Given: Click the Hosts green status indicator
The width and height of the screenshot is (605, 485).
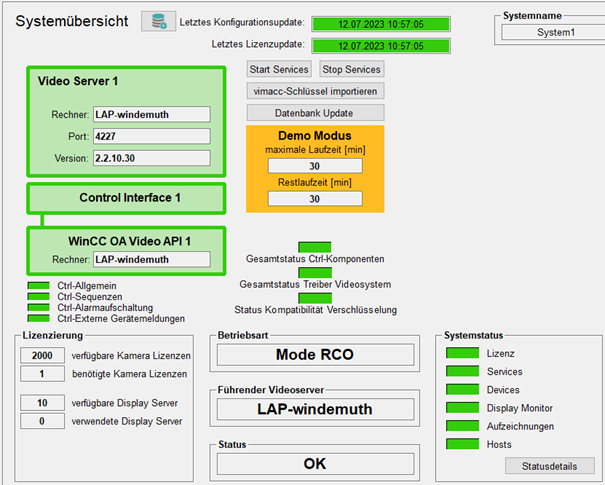Looking at the screenshot, I should pyautogui.click(x=461, y=443).
